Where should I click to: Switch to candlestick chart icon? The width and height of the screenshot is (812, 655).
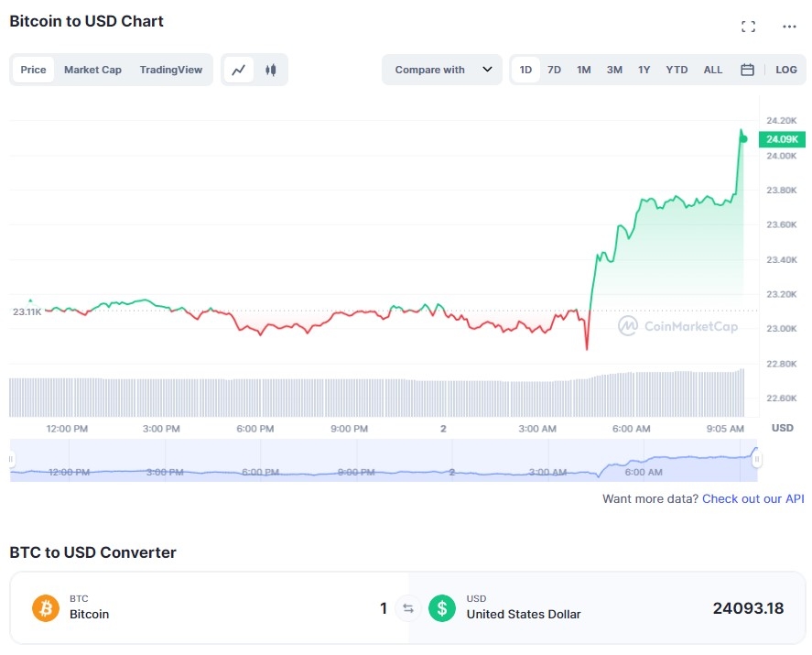[x=270, y=70]
